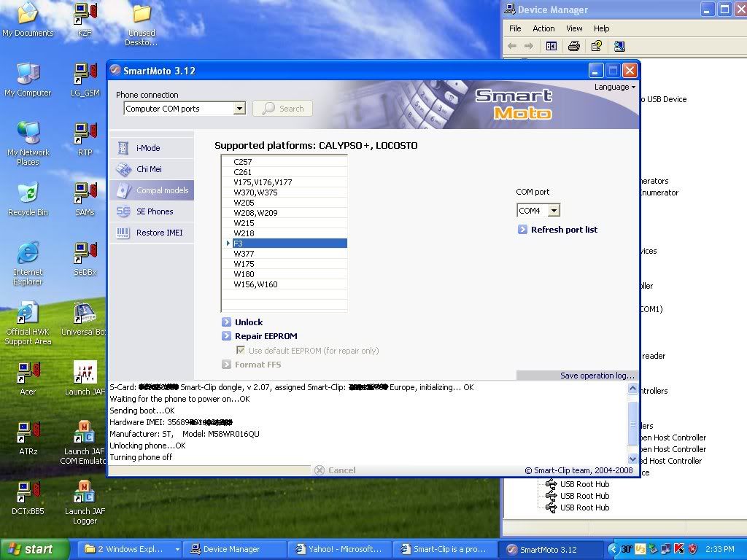Image resolution: width=747 pixels, height=560 pixels.
Task: Select the DCTxBB5 desktop shortcut
Action: tap(28, 498)
